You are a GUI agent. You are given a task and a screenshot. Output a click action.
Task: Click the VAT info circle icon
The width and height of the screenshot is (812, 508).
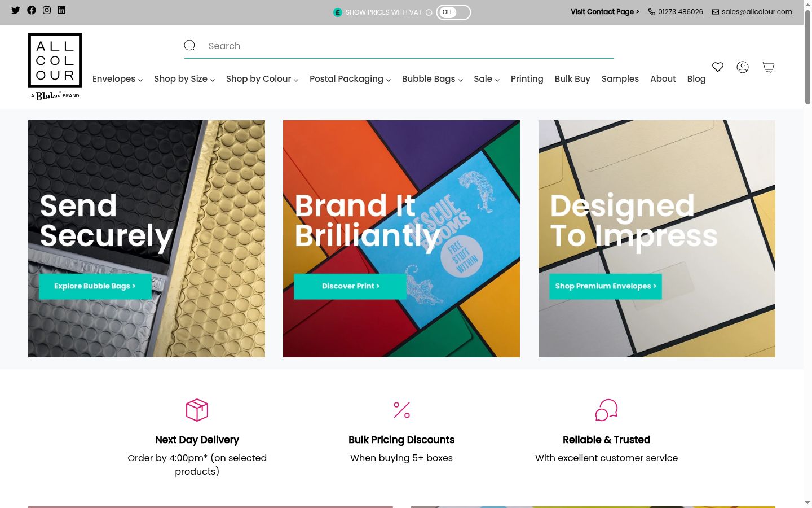[x=429, y=12]
